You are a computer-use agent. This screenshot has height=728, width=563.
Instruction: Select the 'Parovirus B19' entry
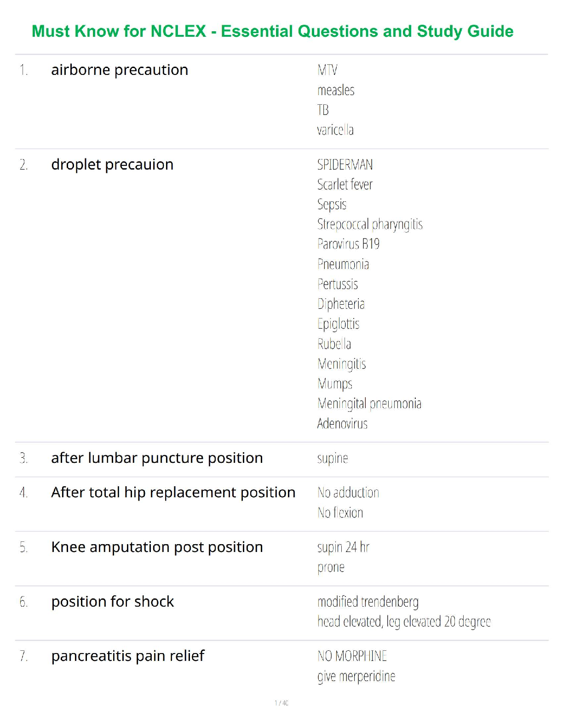(x=348, y=244)
